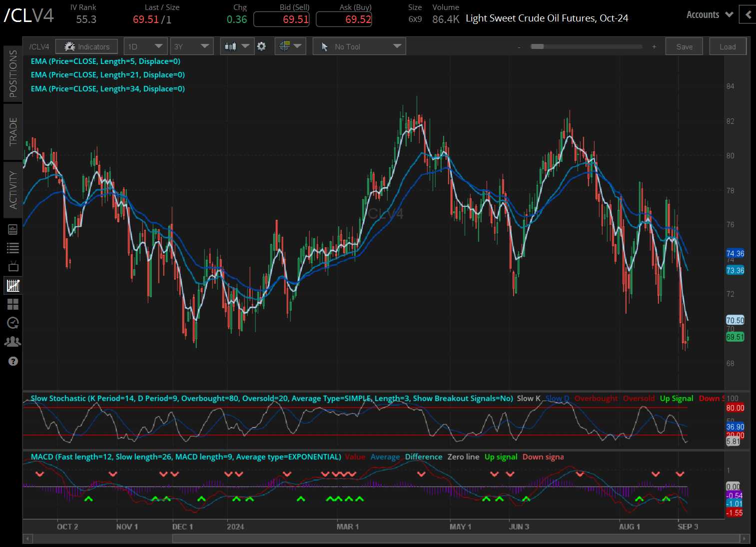This screenshot has height=547, width=756.
Task: Save the chart layout with Save button
Action: click(684, 46)
